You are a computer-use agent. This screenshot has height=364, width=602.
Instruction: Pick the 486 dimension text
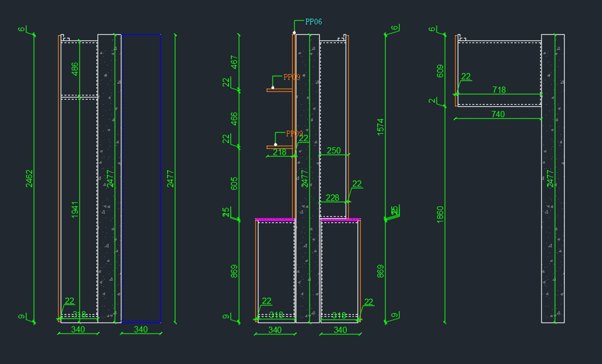coord(75,69)
